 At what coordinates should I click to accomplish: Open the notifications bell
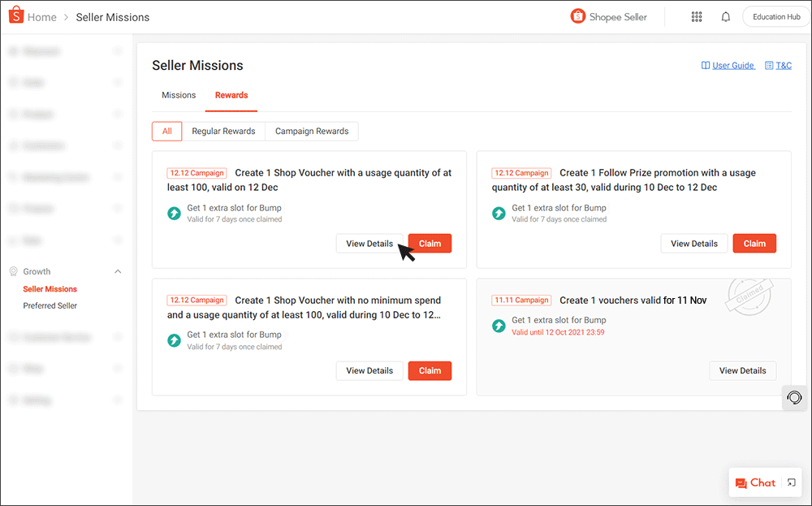(725, 17)
